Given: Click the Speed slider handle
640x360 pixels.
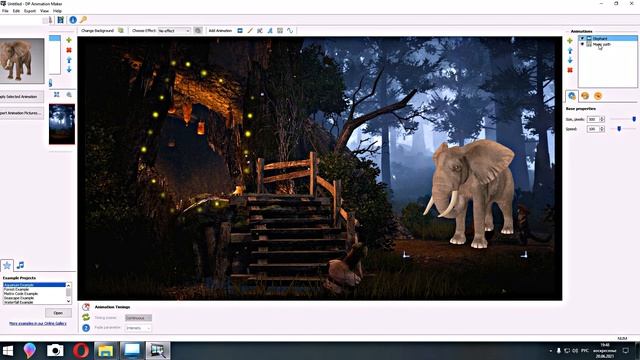Looking at the screenshot, I should (619, 129).
